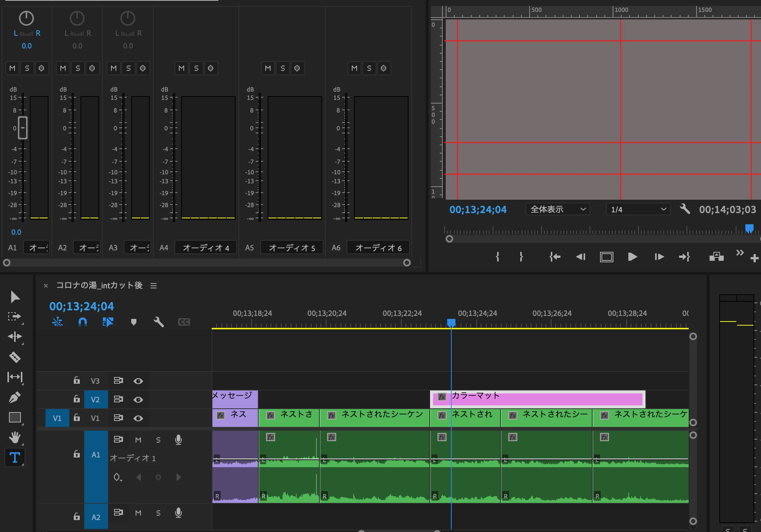Toggle Snap in timeline magnet icon

click(83, 322)
